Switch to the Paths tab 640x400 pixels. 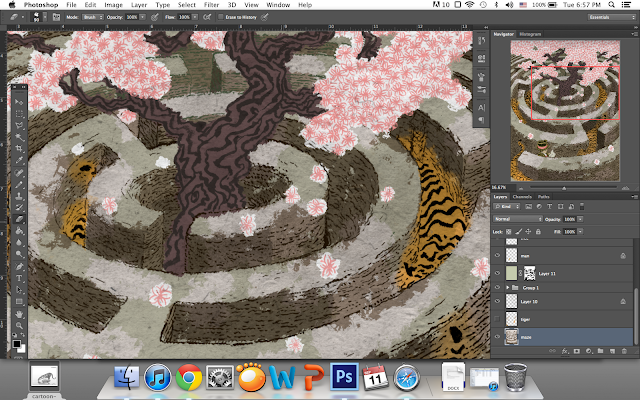coord(543,197)
